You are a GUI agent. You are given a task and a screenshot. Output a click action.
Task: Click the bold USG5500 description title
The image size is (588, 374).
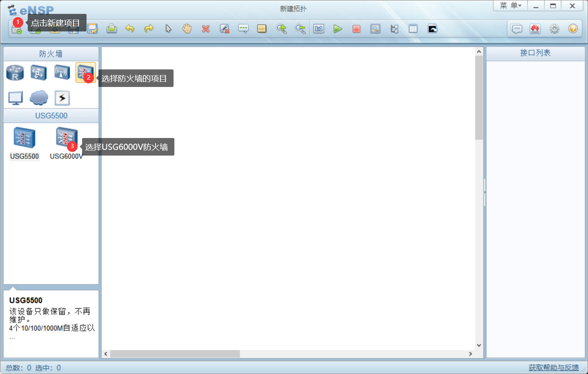coord(26,301)
